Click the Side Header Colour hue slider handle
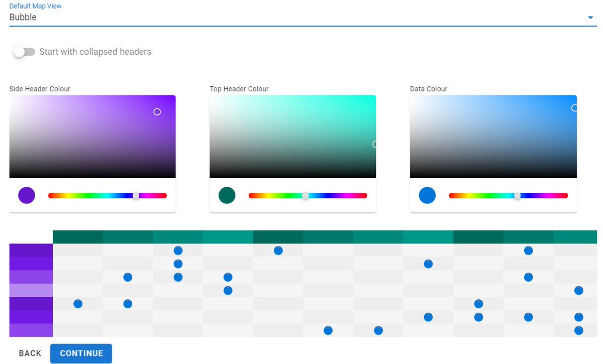This screenshot has height=364, width=603. 136,195
